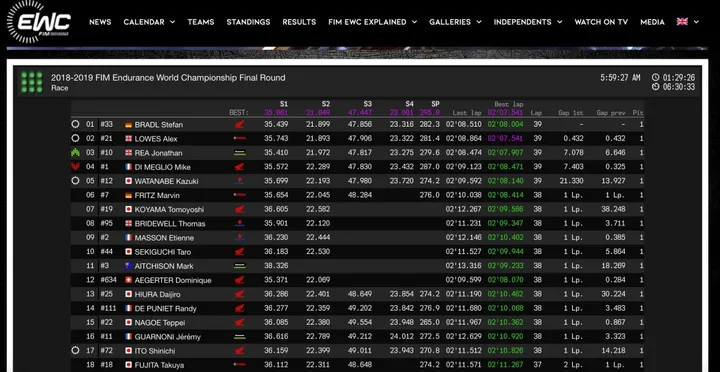Click best lap 02'08.004 in BRADL row
Screen dimensions: 720x372
click(505, 124)
